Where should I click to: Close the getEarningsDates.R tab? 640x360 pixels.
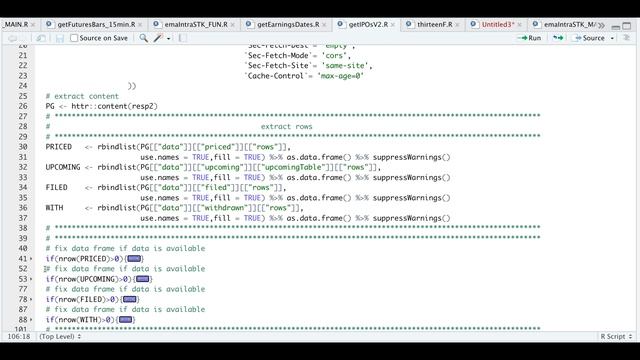[324, 25]
